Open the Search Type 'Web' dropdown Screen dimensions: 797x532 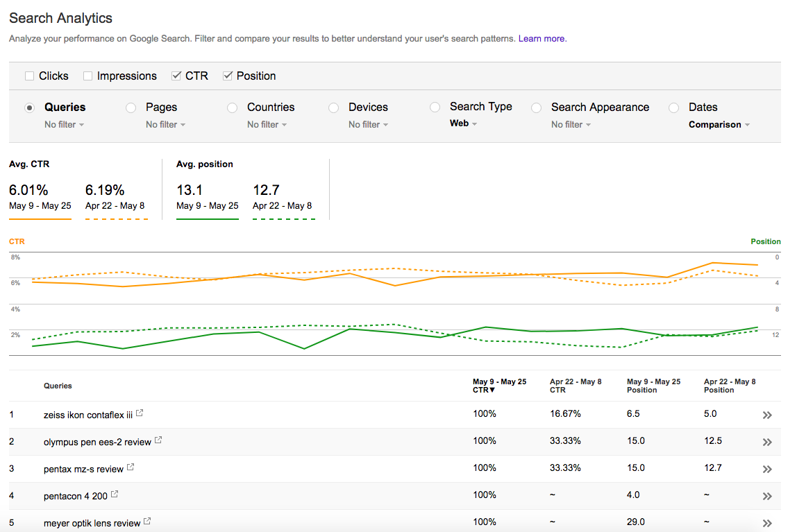464,123
